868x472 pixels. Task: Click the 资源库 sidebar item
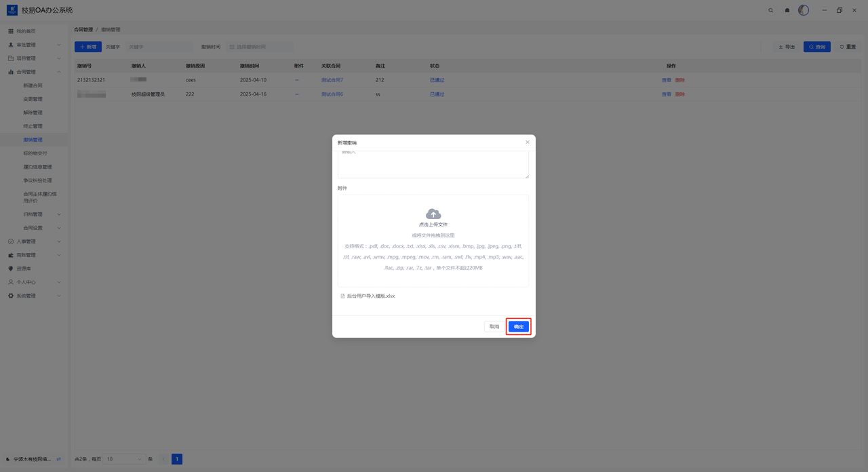click(x=24, y=269)
